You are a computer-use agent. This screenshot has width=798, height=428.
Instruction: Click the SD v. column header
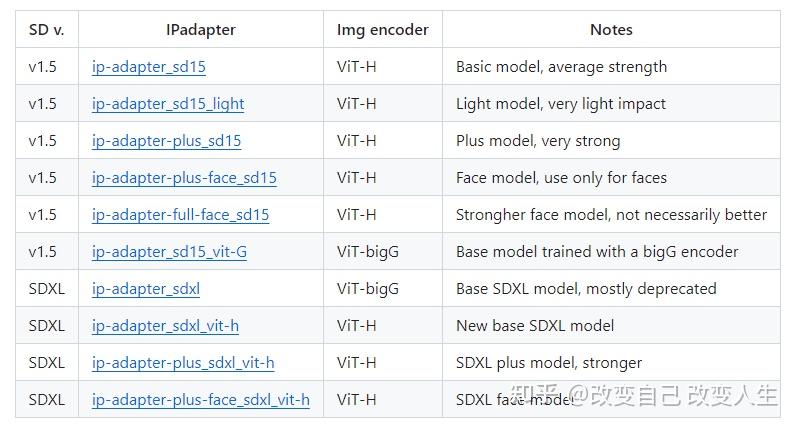click(47, 30)
